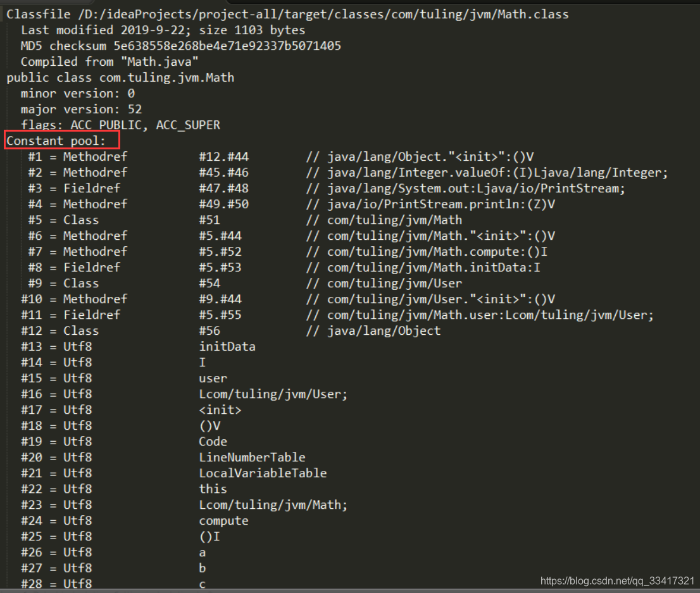Click the MD5 checksum value line

(181, 46)
